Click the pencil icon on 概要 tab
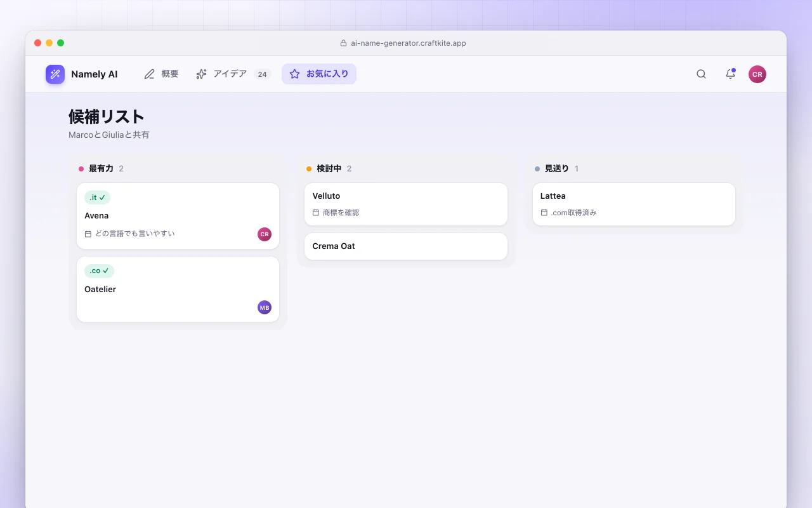Screen dimensions: 812x508 [150, 74]
